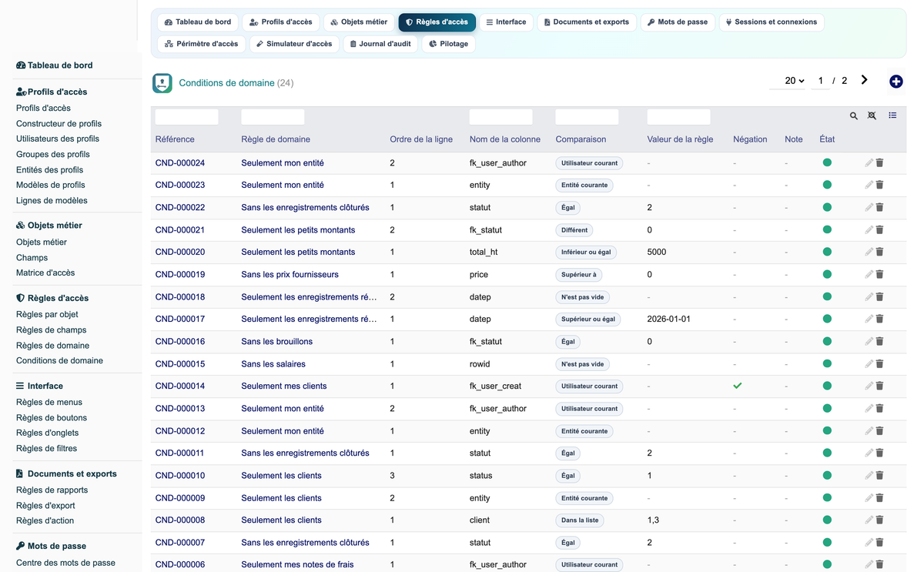Click the search magnifier icon in filter row
The height and width of the screenshot is (572, 924).
[854, 116]
